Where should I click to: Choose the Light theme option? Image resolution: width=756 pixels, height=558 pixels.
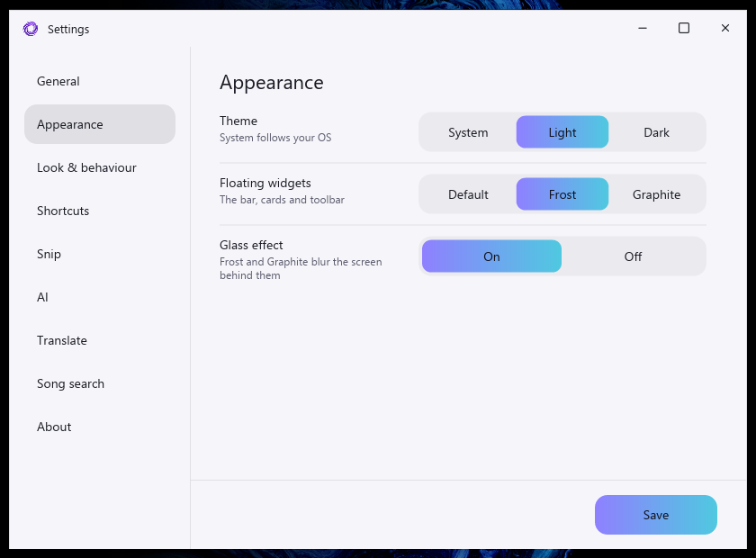562,132
